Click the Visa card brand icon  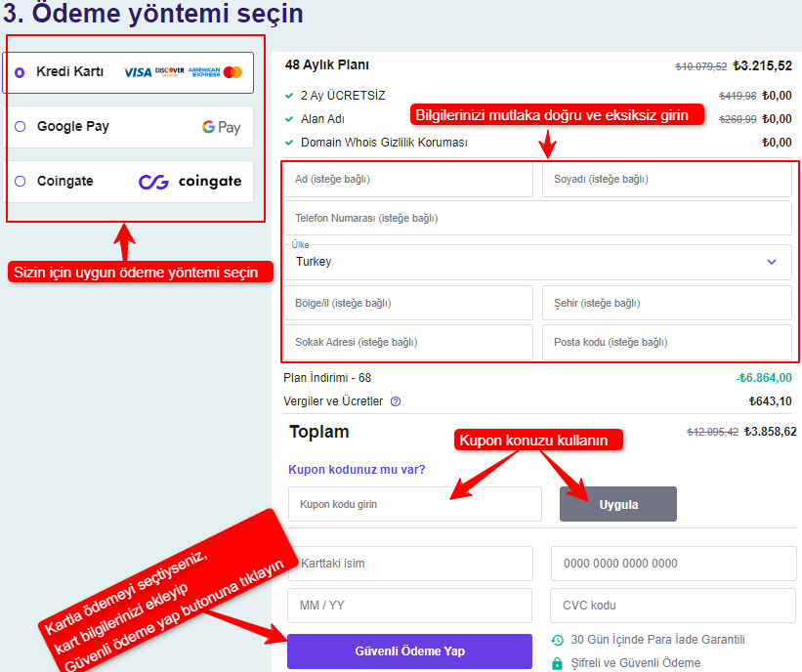point(140,71)
